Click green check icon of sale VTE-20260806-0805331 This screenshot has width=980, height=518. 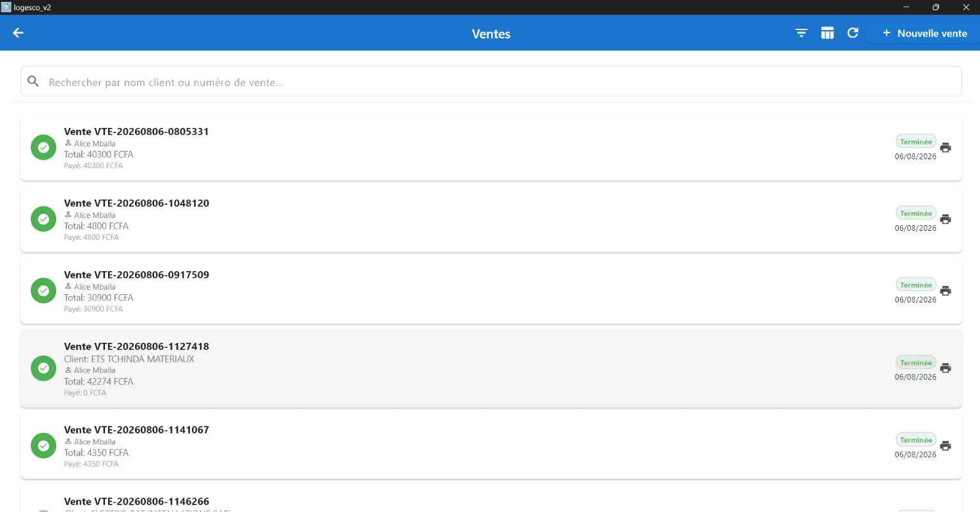(43, 148)
